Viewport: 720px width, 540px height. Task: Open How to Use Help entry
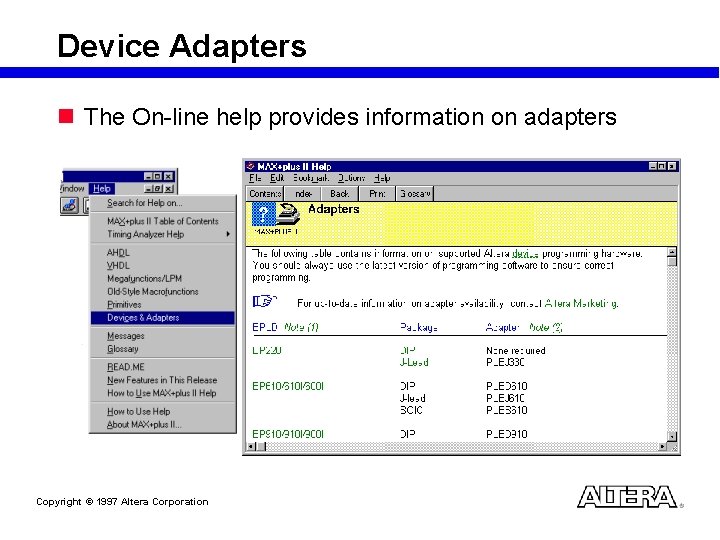click(x=138, y=411)
